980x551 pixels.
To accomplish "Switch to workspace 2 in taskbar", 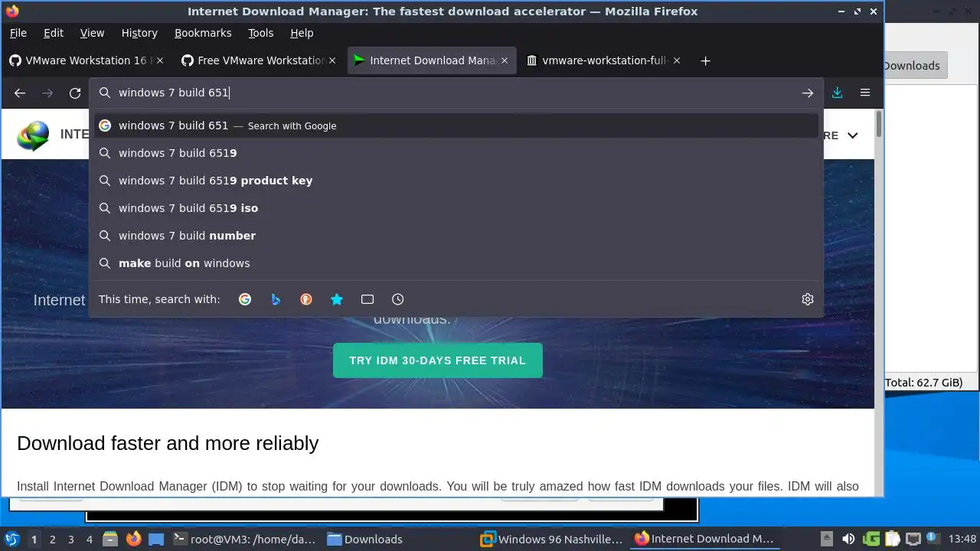I will [x=52, y=539].
